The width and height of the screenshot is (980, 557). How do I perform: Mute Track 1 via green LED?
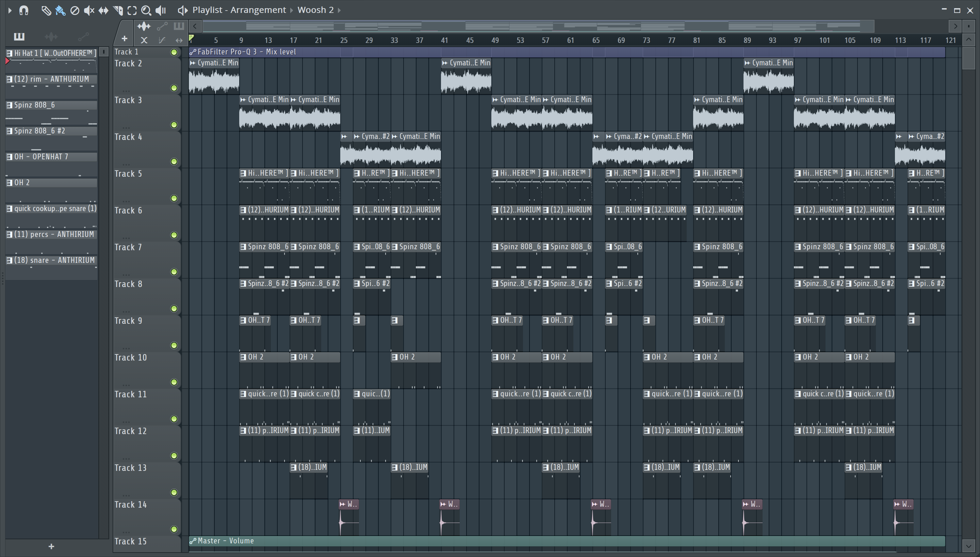[174, 52]
